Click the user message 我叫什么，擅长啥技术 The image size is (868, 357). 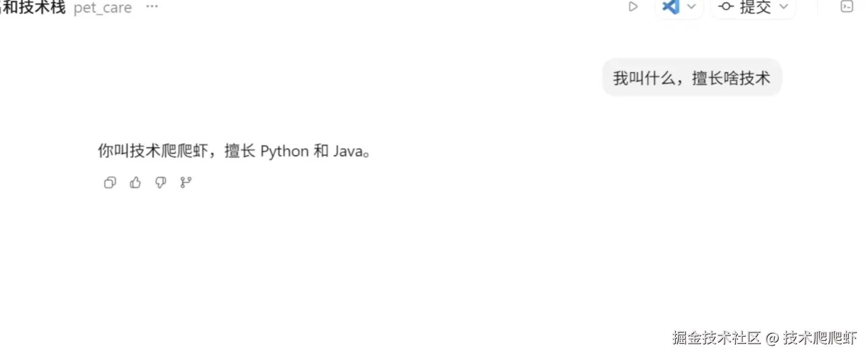click(x=691, y=78)
